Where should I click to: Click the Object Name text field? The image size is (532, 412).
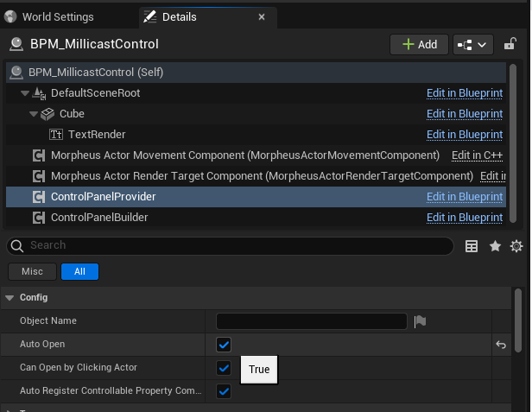[x=311, y=321]
